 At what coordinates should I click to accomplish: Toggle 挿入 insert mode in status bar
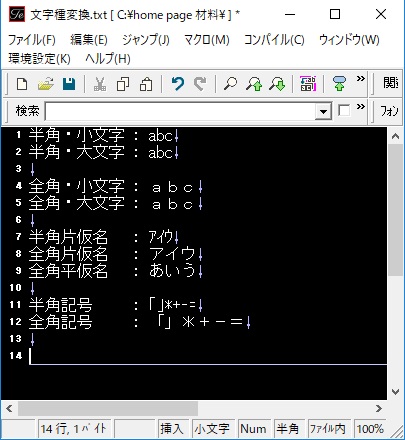click(x=172, y=429)
